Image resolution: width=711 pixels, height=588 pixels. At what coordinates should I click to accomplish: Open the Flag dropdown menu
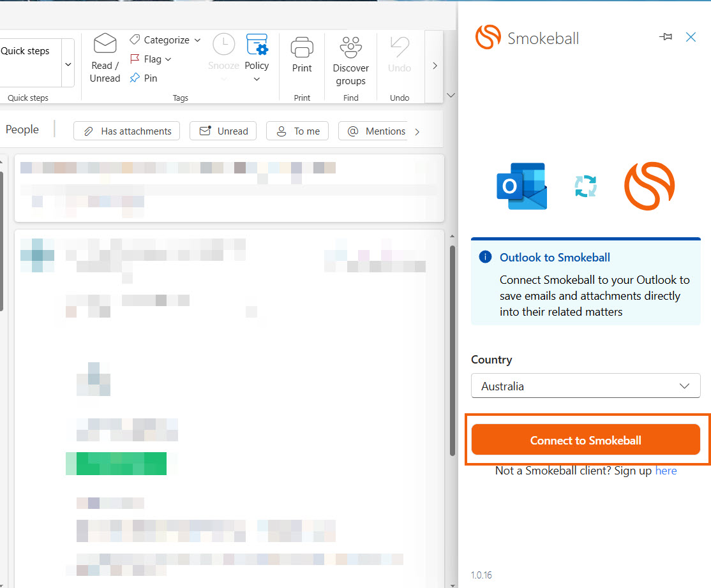(168, 59)
